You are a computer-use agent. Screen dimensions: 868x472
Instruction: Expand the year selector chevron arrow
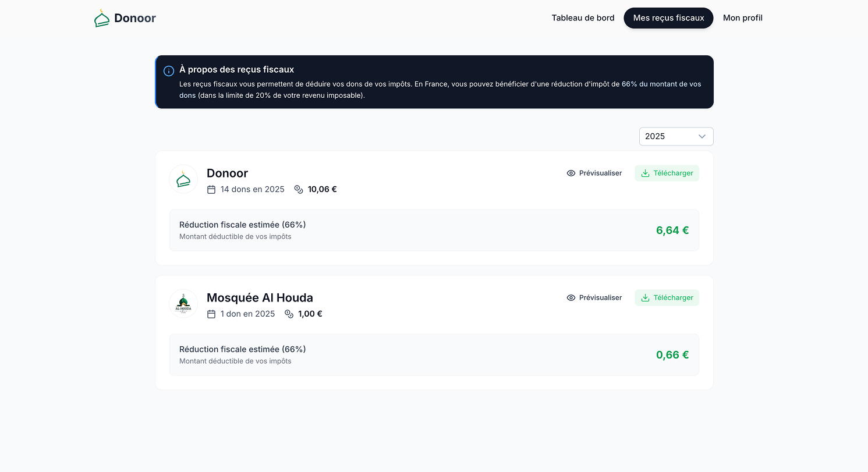pyautogui.click(x=702, y=136)
